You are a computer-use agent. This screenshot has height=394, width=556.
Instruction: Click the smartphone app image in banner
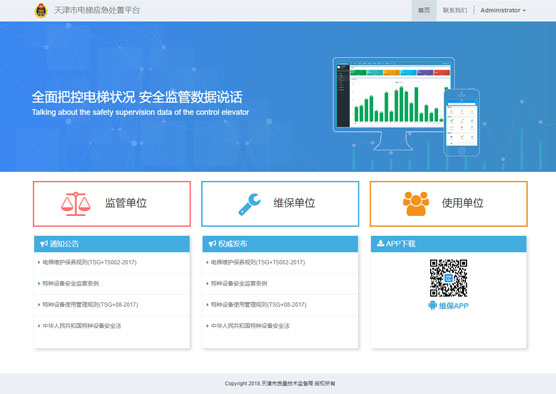coord(461,122)
